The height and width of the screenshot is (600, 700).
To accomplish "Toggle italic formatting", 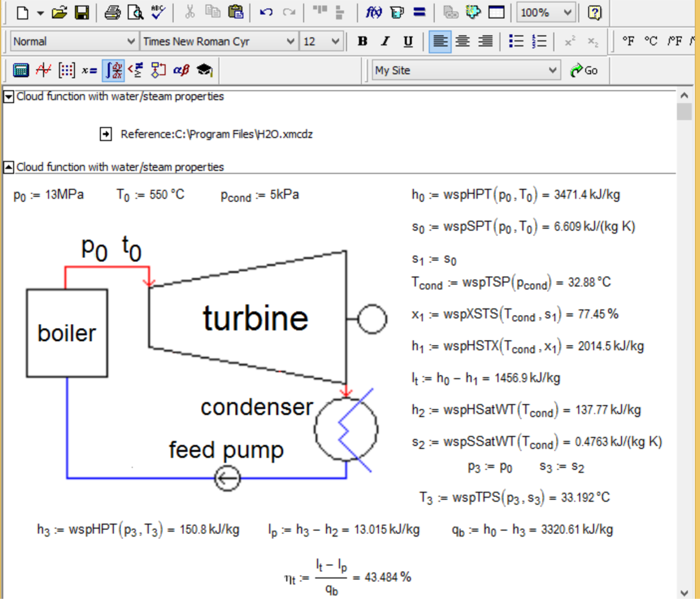I will [385, 41].
